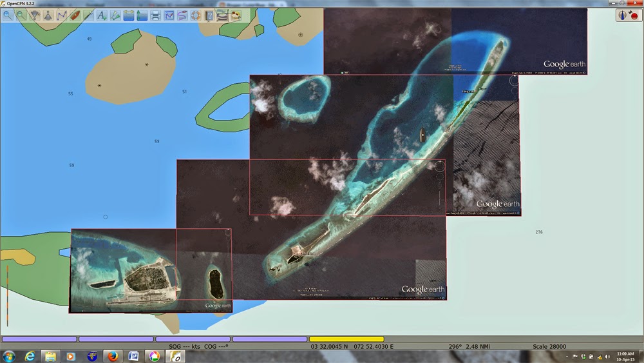Viewport: 644px width, 363px height.
Task: Click the OpenCPN taskbar icon
Action: tap(175, 357)
